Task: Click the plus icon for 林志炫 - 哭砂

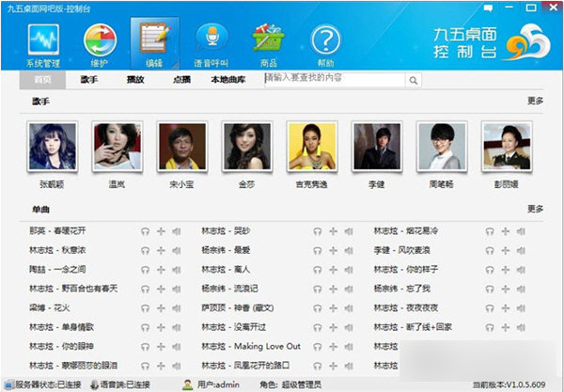Action: (333, 230)
